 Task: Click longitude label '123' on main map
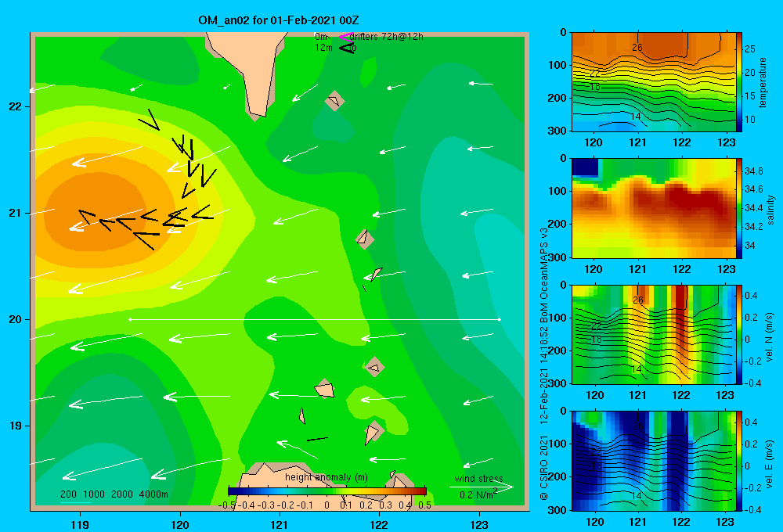[x=479, y=524]
